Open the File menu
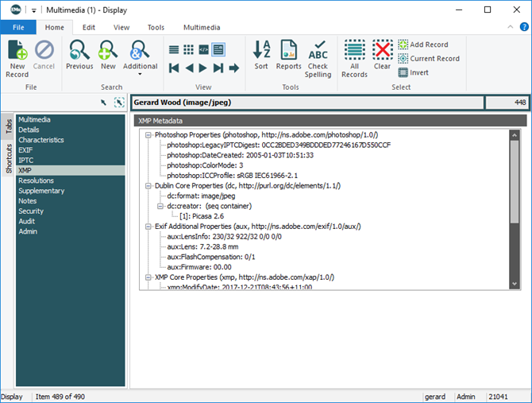 pos(18,27)
